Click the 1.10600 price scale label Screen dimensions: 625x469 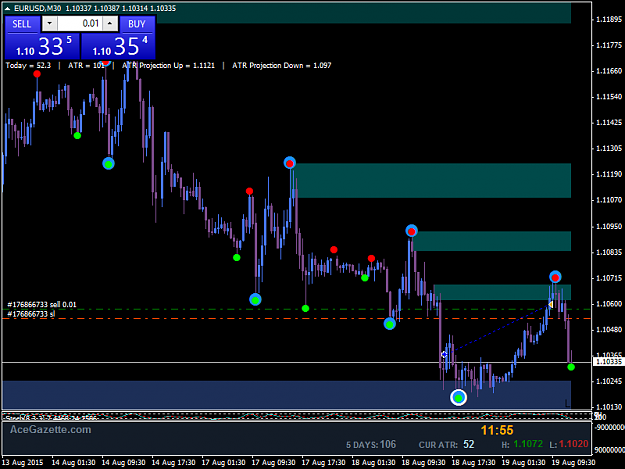point(609,304)
